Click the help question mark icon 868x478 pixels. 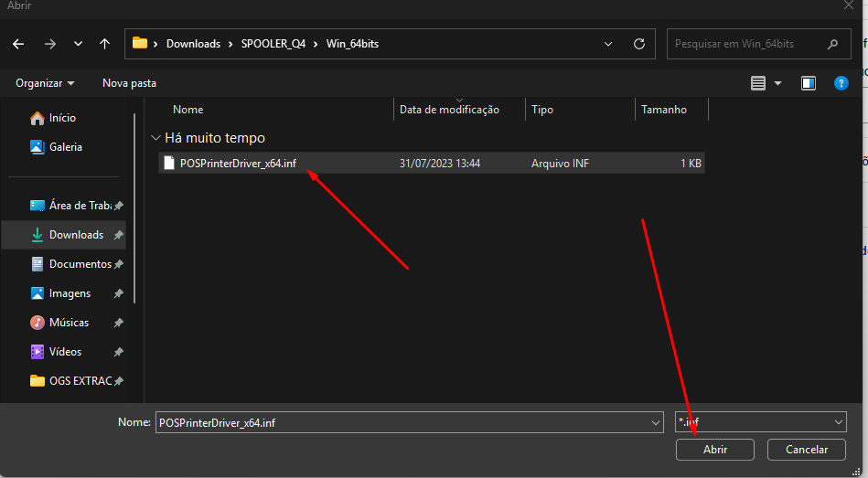pos(841,83)
